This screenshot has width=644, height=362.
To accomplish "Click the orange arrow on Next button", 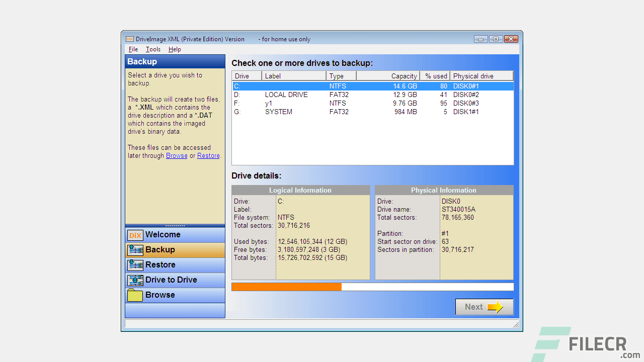I will click(495, 307).
